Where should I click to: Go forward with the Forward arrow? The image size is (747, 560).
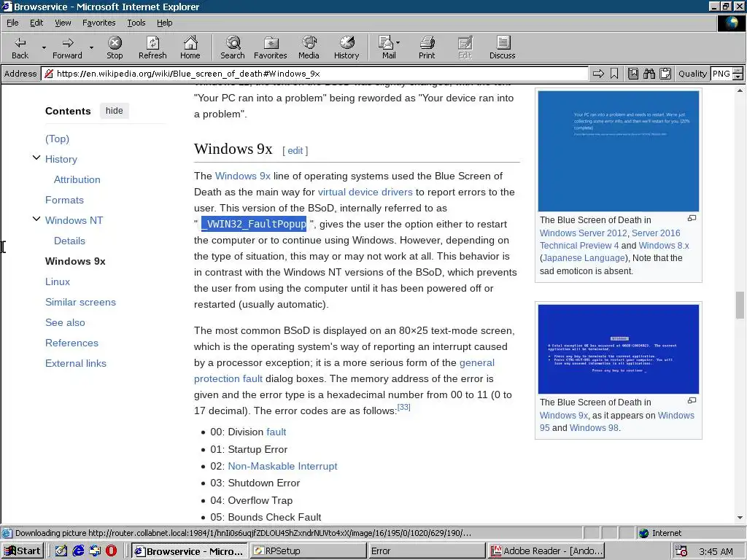tap(67, 47)
